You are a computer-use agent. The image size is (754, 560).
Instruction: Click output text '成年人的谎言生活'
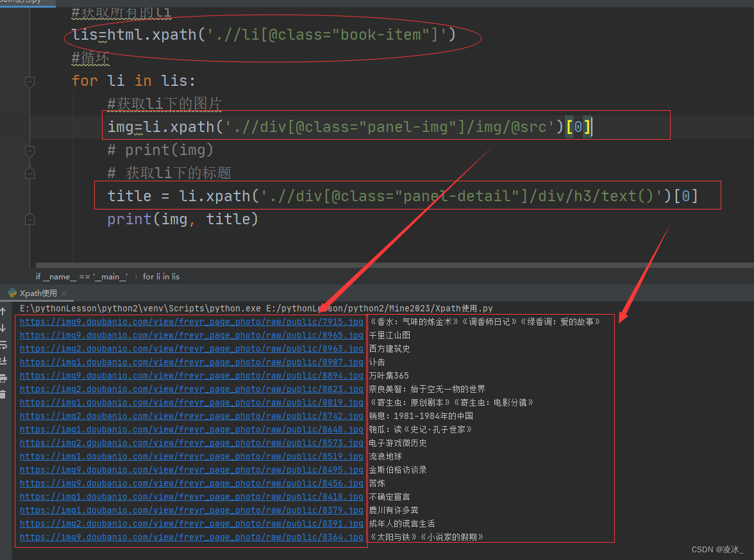[x=402, y=523]
